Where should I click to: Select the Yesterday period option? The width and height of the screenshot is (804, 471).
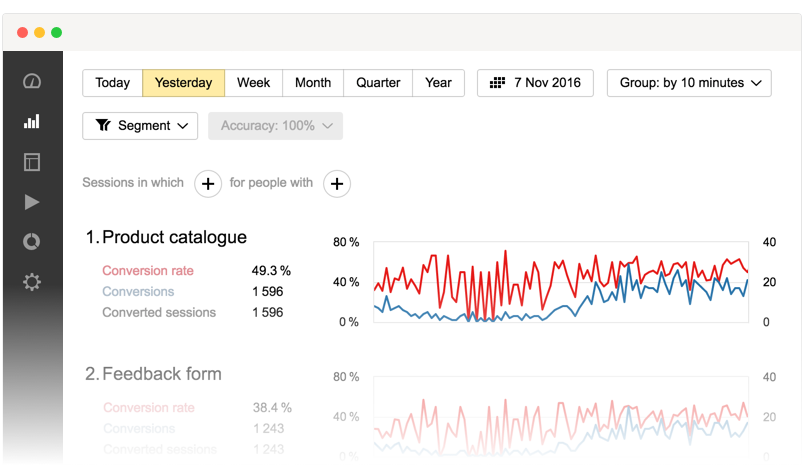(x=183, y=83)
